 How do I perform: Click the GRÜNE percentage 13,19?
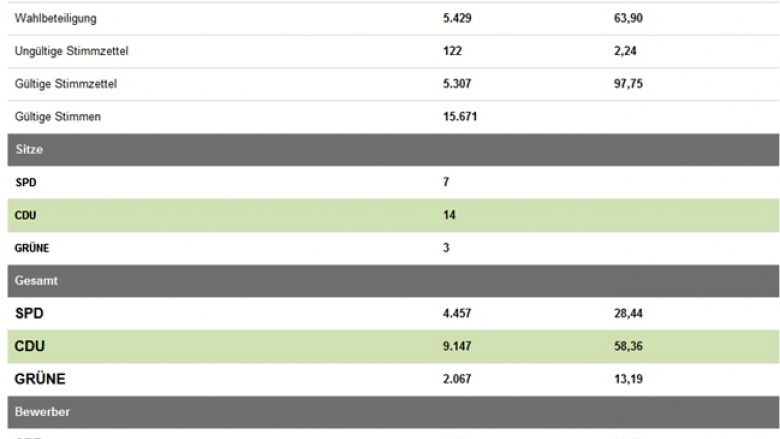point(628,379)
